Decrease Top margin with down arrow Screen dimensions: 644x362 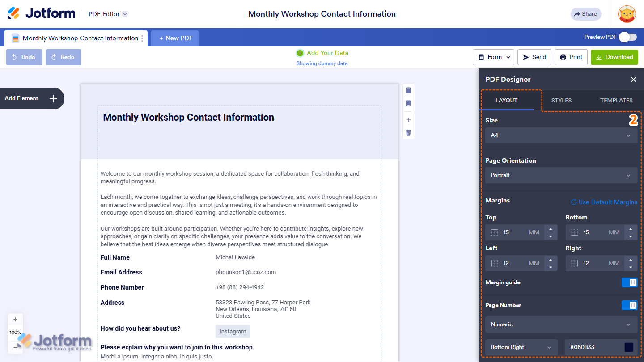(x=551, y=236)
